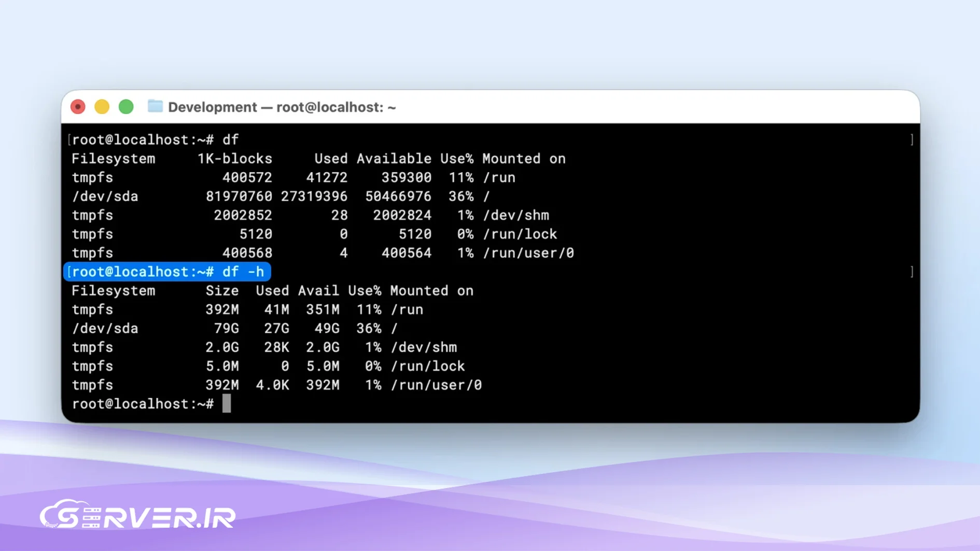Click the size '79G' for /dev/sda
This screenshot has height=551, width=980.
pyautogui.click(x=226, y=329)
